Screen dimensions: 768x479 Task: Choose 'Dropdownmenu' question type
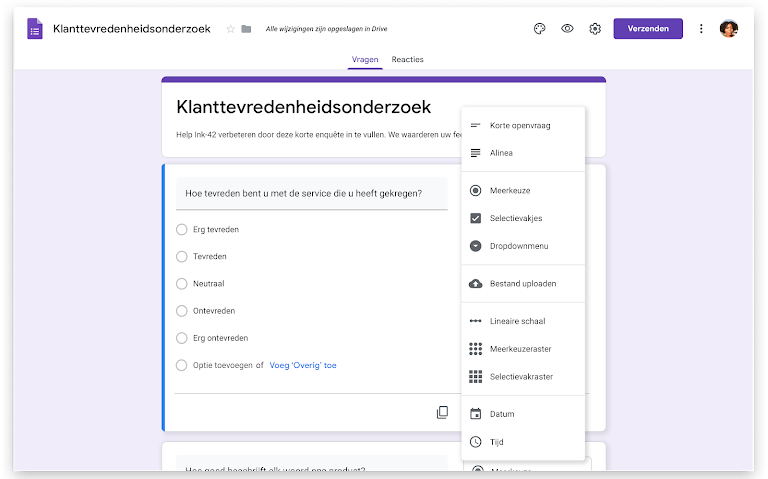click(519, 246)
